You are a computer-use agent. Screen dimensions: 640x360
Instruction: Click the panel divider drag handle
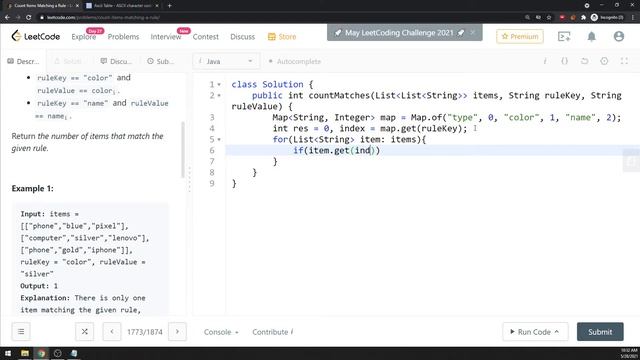189,180
